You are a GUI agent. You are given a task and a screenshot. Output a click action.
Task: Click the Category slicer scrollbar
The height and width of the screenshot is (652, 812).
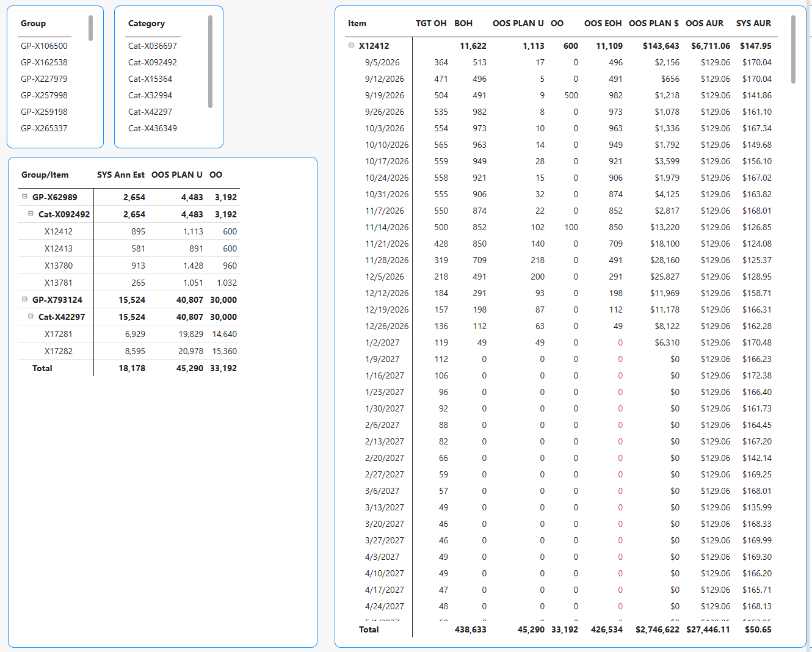[x=210, y=62]
